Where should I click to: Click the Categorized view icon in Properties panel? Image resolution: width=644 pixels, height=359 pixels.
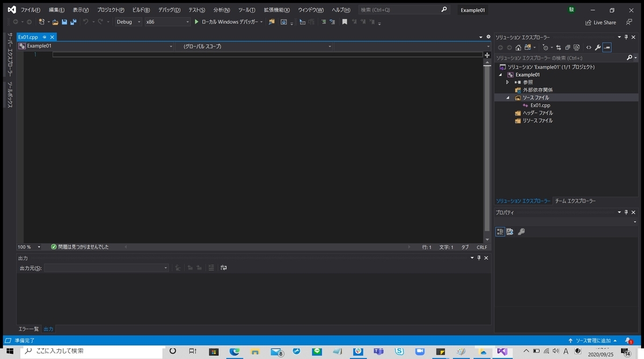coord(500,232)
